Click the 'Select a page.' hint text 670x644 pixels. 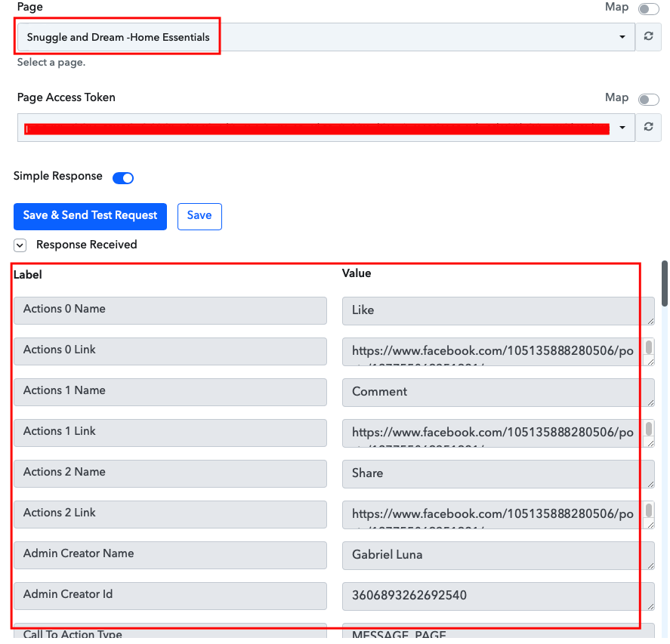tap(51, 63)
